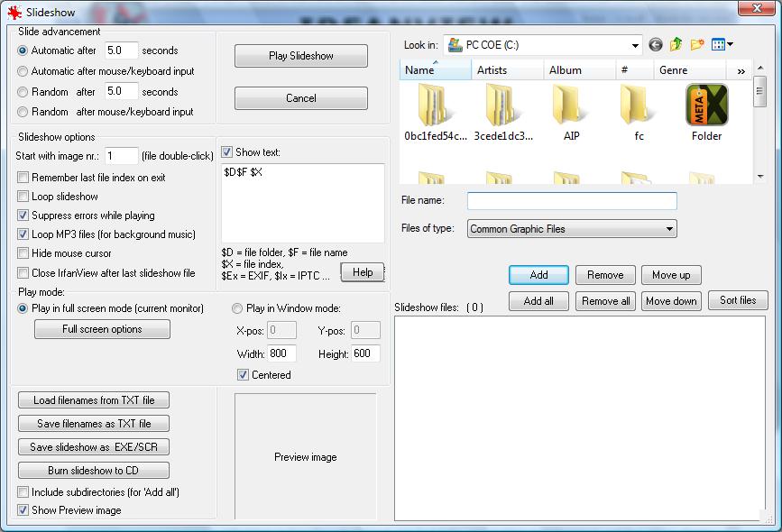
Task: Go back using the back arrow icon
Action: (x=656, y=45)
